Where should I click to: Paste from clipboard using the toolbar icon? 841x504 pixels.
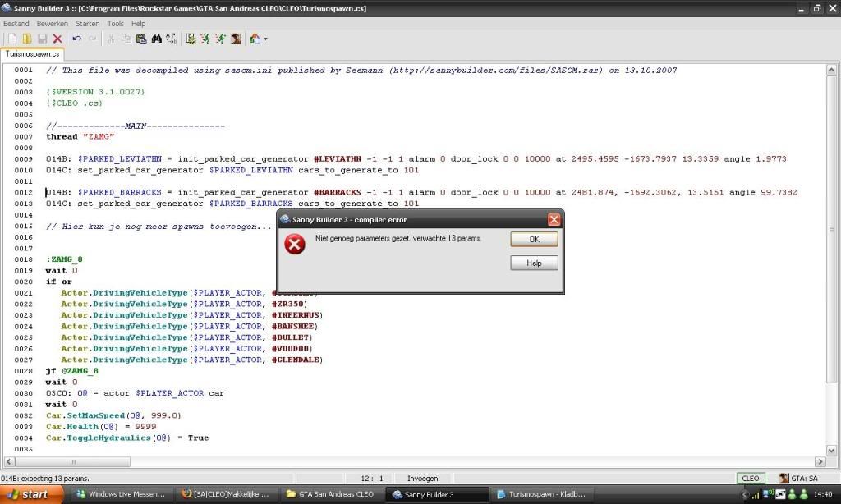point(141,39)
